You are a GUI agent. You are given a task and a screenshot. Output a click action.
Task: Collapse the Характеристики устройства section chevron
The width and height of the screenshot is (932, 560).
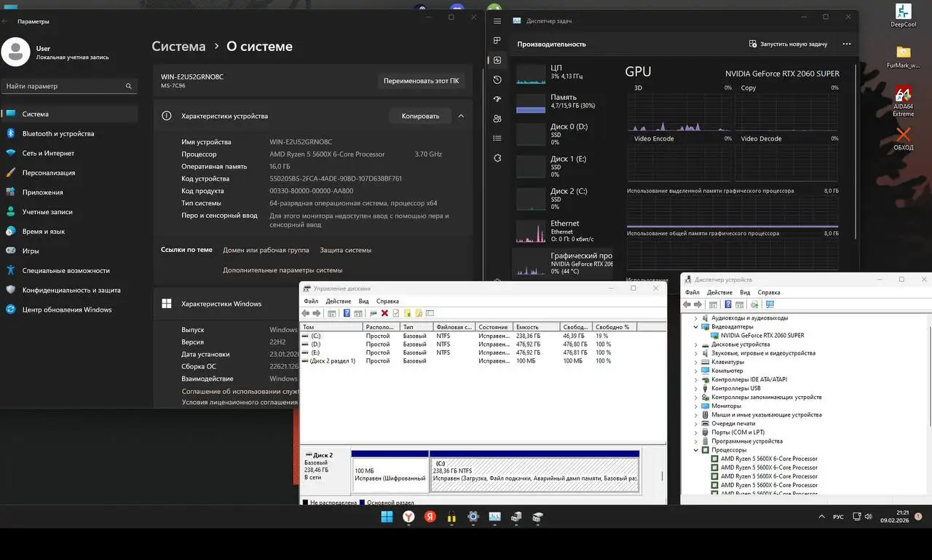click(x=461, y=116)
